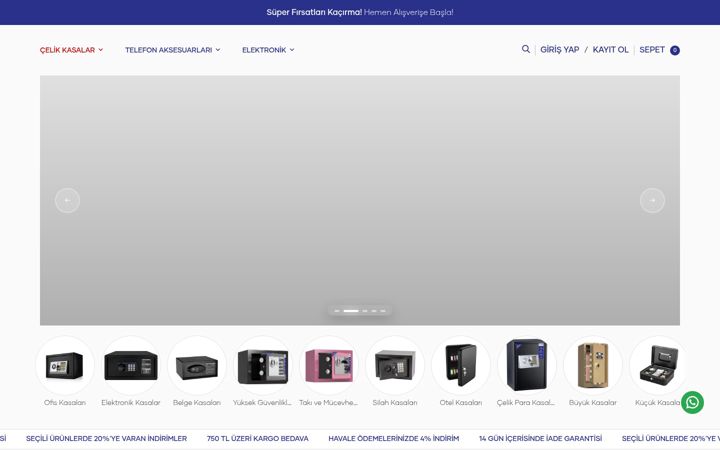This screenshot has height=450, width=720.
Task: Click Ofis Kasaları label
Action: [65, 403]
